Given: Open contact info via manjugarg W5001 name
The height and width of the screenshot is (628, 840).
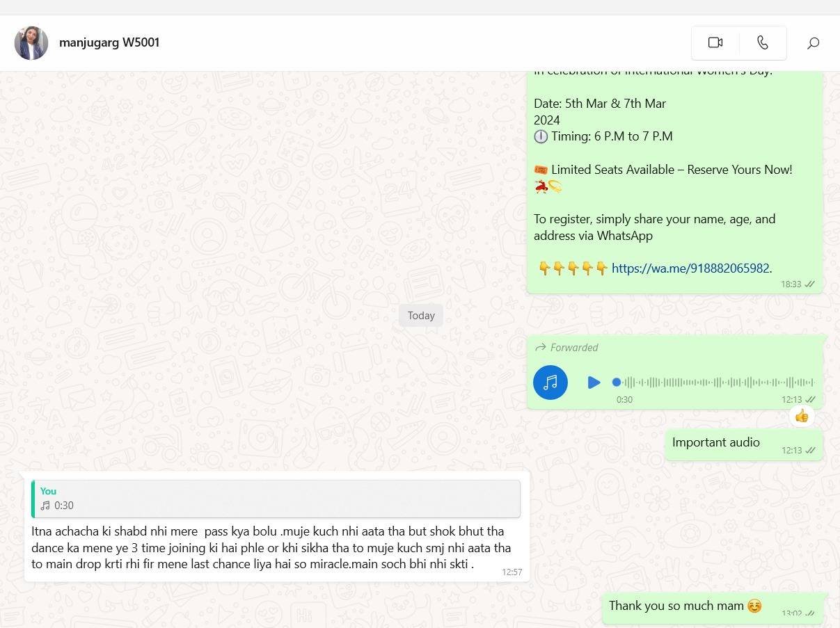Looking at the screenshot, I should tap(109, 42).
